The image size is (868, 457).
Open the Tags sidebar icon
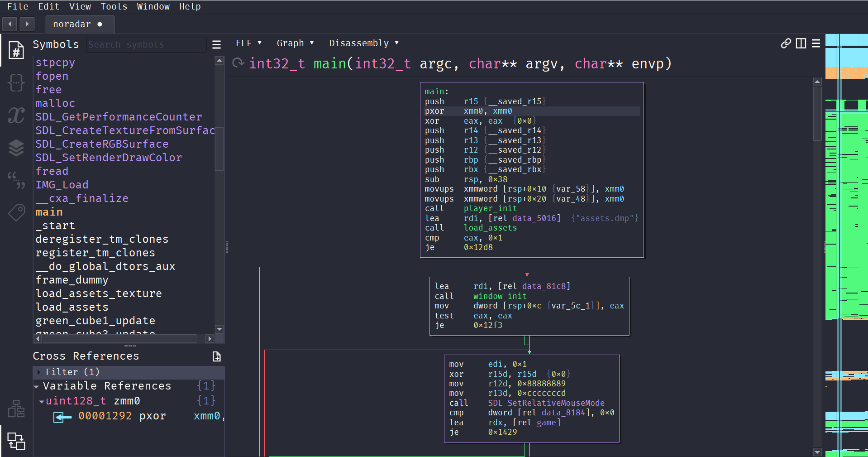point(16,212)
